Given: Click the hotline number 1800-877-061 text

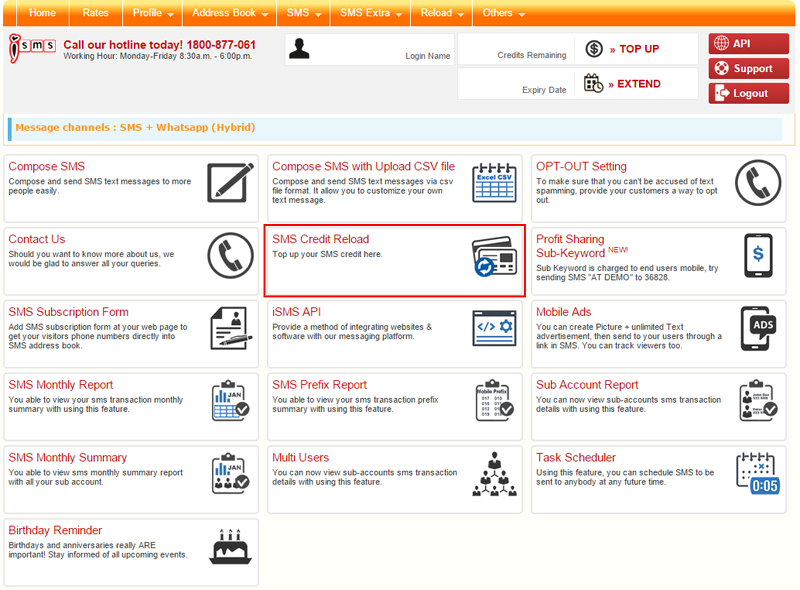Looking at the screenshot, I should 221,45.
